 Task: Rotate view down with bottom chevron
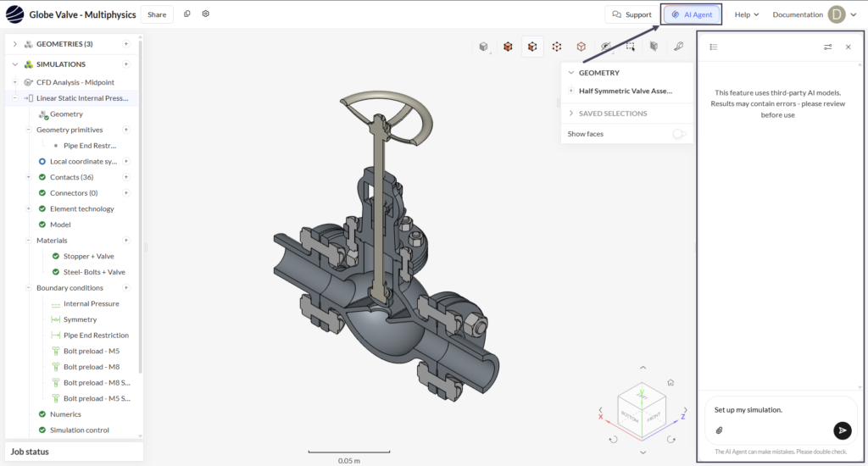pos(643,452)
